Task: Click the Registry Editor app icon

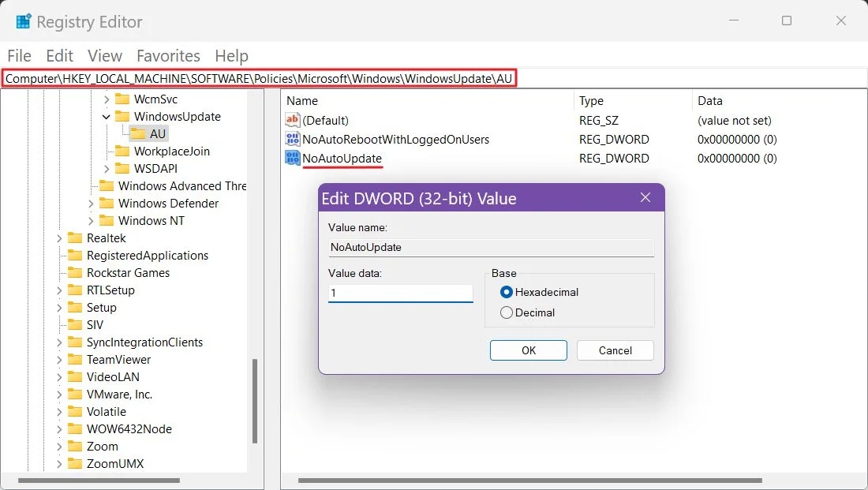Action: pyautogui.click(x=24, y=21)
